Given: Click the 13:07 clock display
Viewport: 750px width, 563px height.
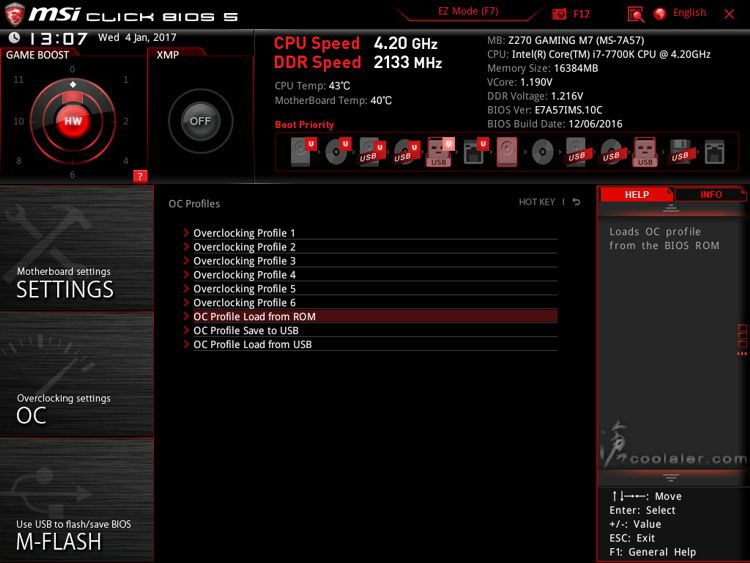Looking at the screenshot, I should point(58,38).
